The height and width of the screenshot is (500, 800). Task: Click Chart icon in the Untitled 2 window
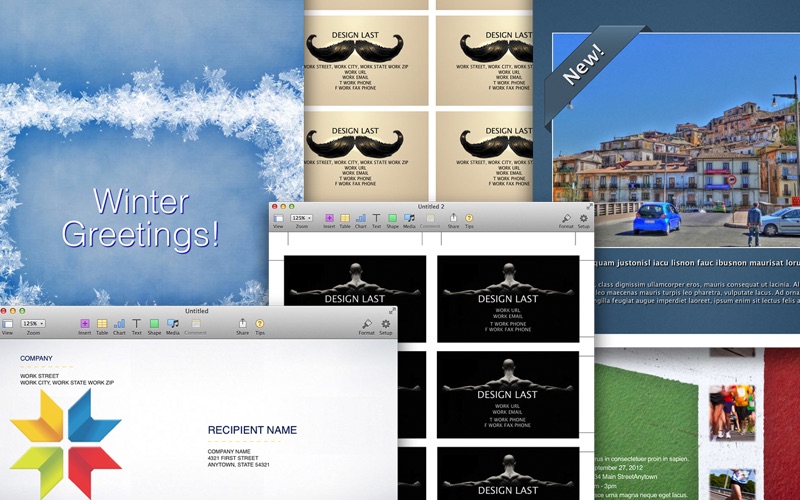(x=361, y=218)
